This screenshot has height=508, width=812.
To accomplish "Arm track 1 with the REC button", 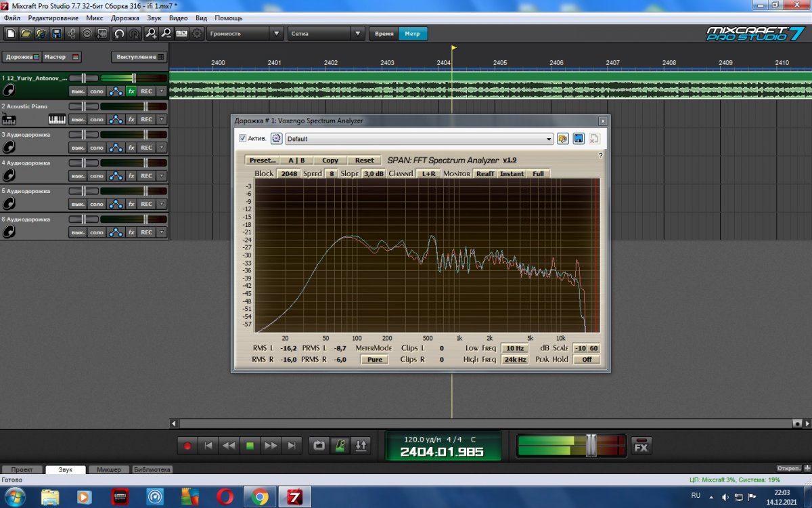I will [147, 91].
